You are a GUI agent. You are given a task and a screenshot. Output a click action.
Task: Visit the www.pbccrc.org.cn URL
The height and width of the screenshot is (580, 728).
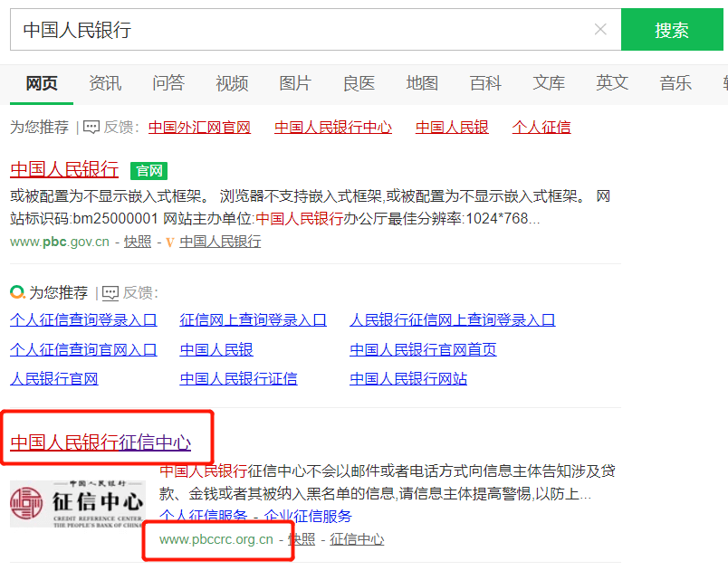[216, 539]
